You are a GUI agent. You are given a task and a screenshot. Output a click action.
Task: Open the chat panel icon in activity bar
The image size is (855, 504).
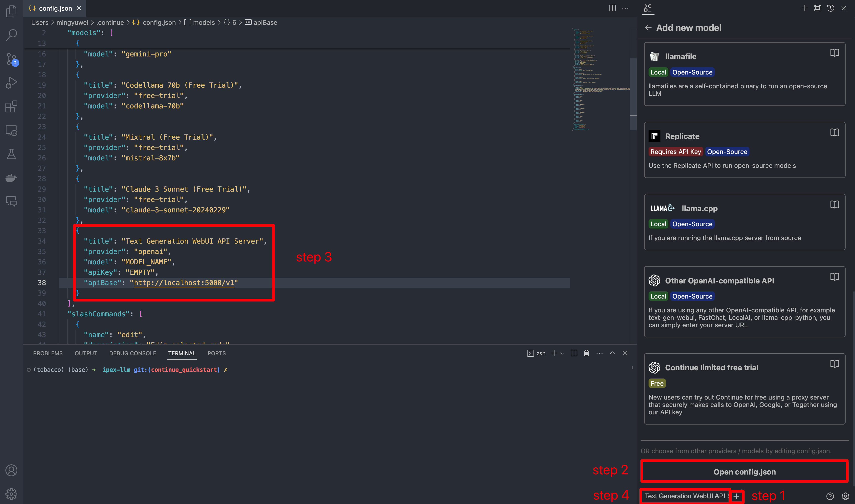click(11, 202)
